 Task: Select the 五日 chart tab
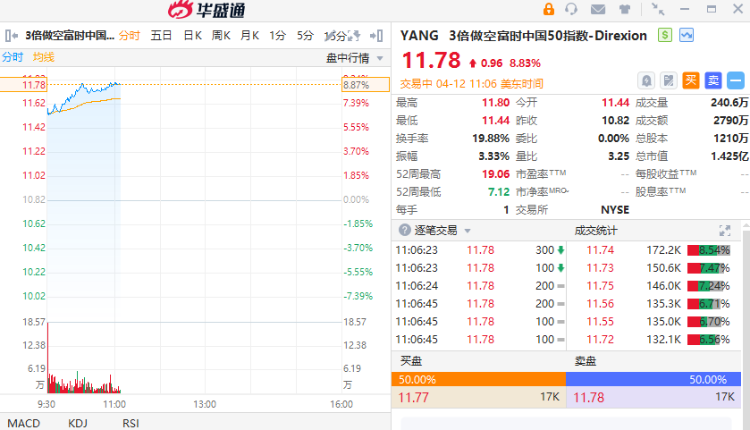tap(162, 36)
